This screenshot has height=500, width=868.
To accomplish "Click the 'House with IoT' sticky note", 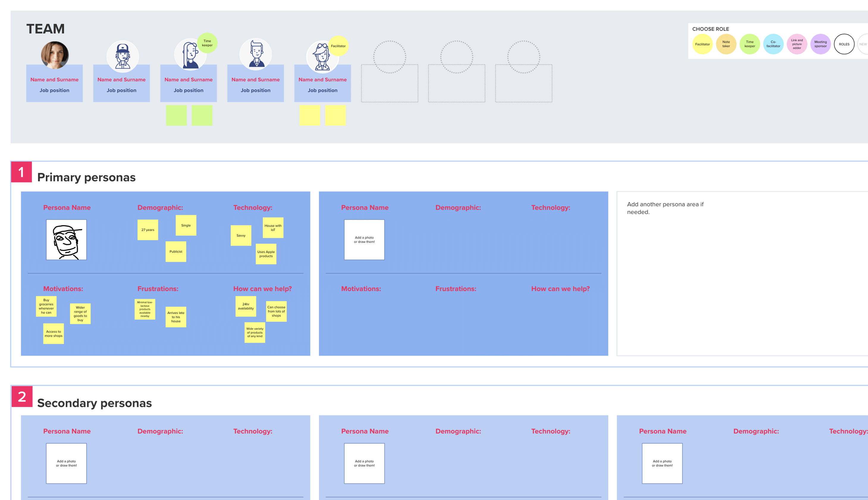I will [x=273, y=228].
